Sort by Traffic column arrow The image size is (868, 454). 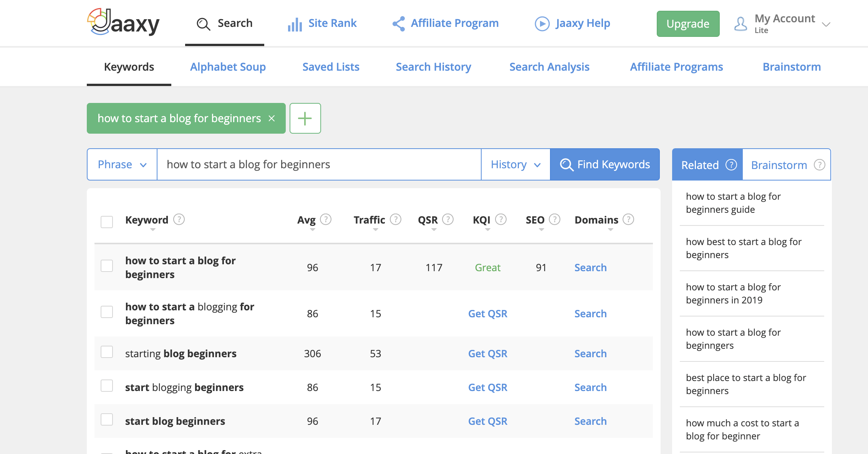376,230
